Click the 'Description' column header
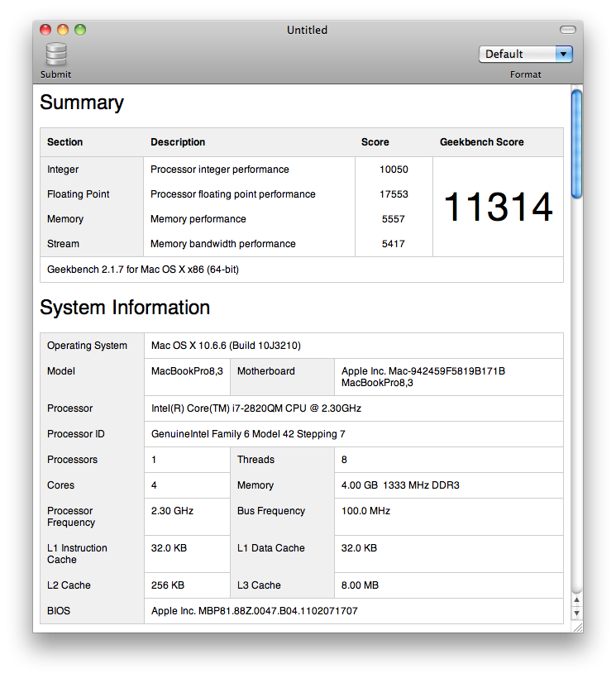Image resolution: width=616 pixels, height=678 pixels. coord(178,142)
